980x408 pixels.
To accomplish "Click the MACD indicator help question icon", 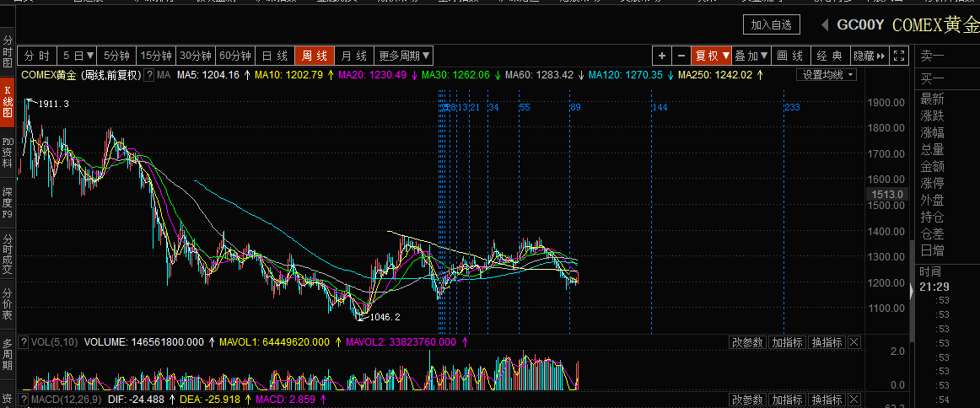I will [x=24, y=399].
